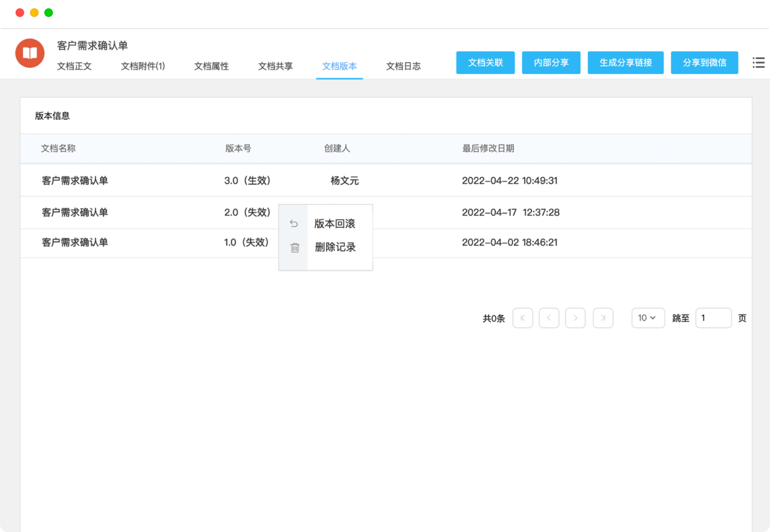Viewport: 770px width, 532px height.
Task: Switch to 文档附件(1) tab
Action: 143,66
